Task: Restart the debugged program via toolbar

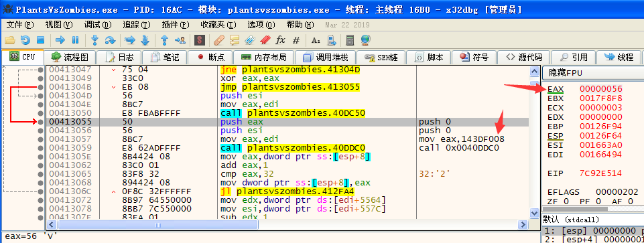Action: [x=25, y=39]
